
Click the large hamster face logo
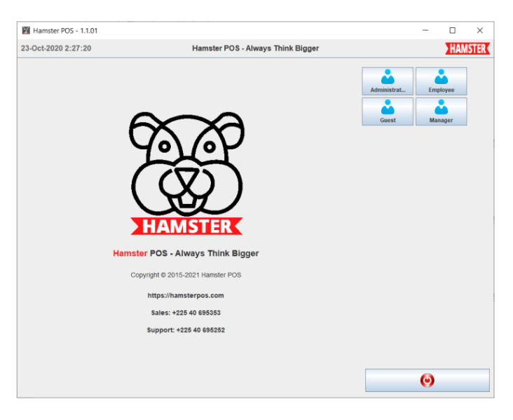tap(186, 163)
